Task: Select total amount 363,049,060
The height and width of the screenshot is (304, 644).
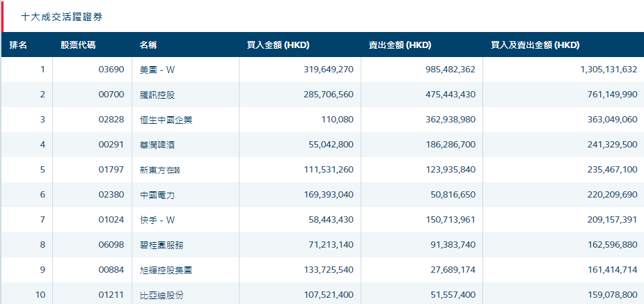Action: pyautogui.click(x=613, y=120)
